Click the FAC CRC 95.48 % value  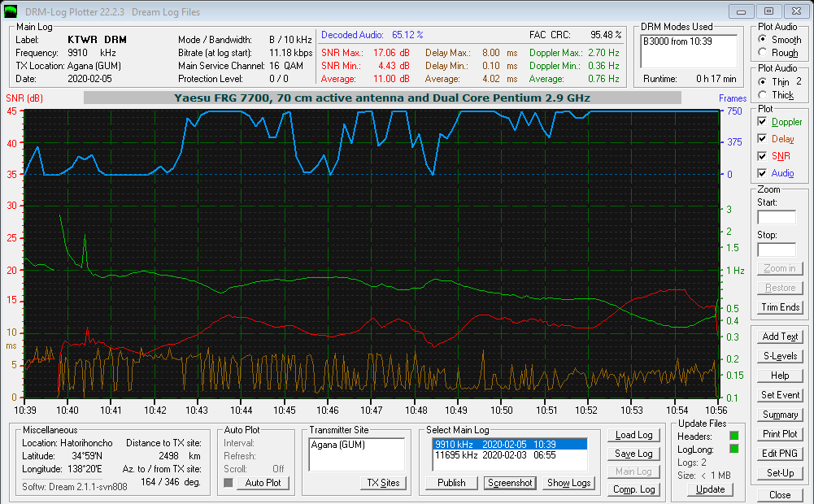coord(606,35)
